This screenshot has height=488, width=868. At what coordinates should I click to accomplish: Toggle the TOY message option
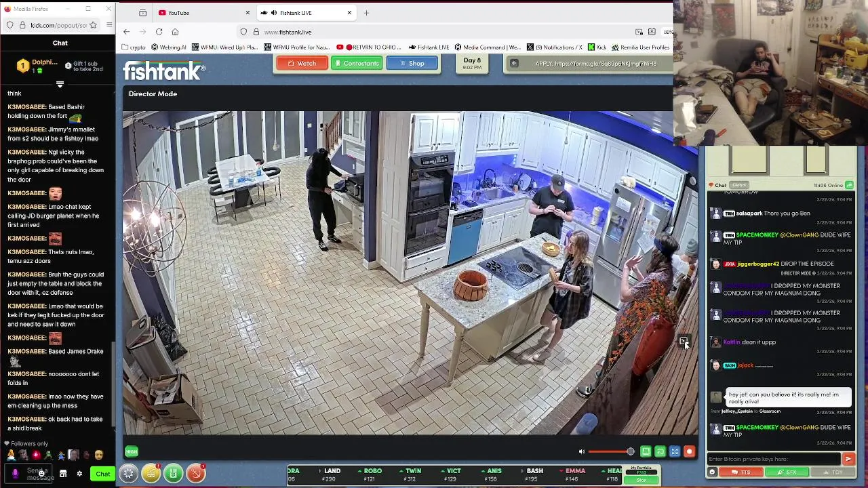pos(833,472)
